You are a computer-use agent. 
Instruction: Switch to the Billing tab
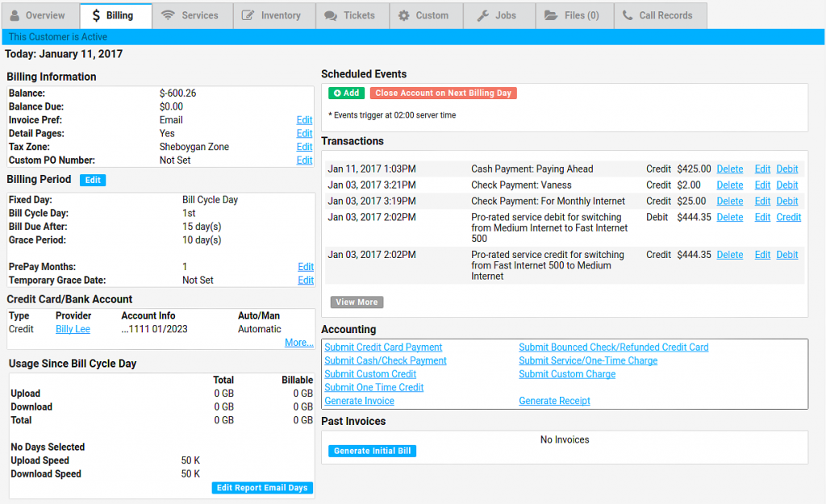coord(115,15)
